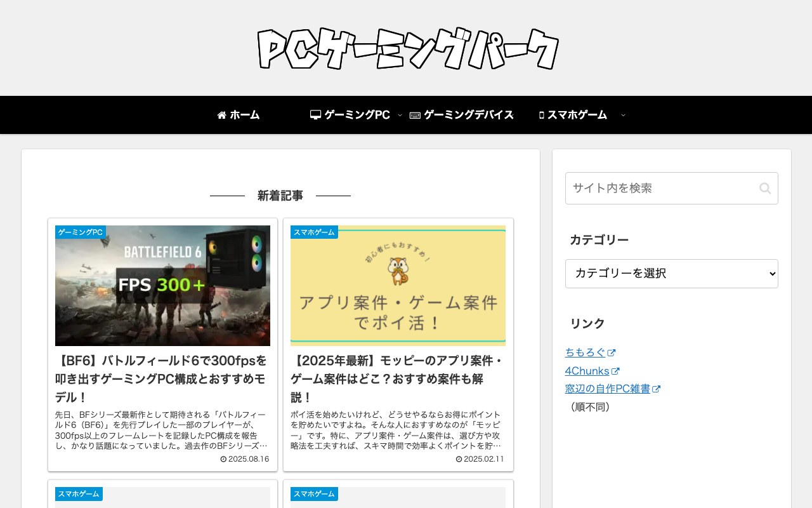Click external link icon next to 4Chunks

click(x=615, y=371)
